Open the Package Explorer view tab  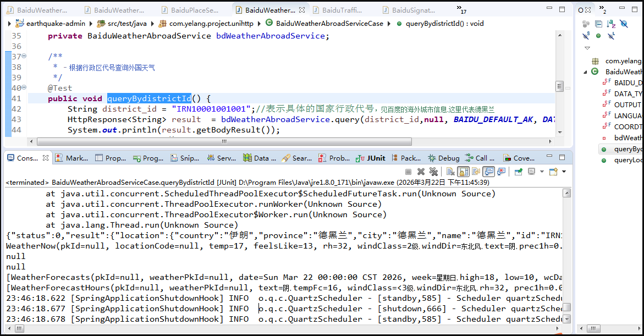tap(406, 158)
